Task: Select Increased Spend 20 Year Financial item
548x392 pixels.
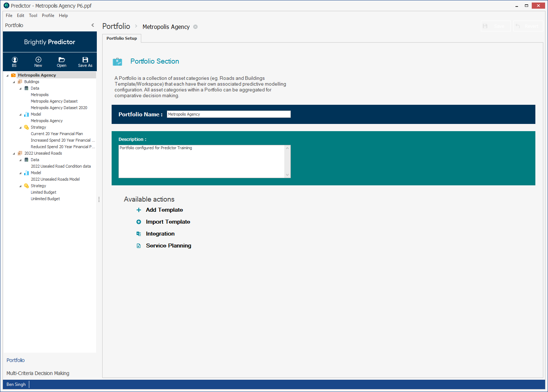Action: 62,140
